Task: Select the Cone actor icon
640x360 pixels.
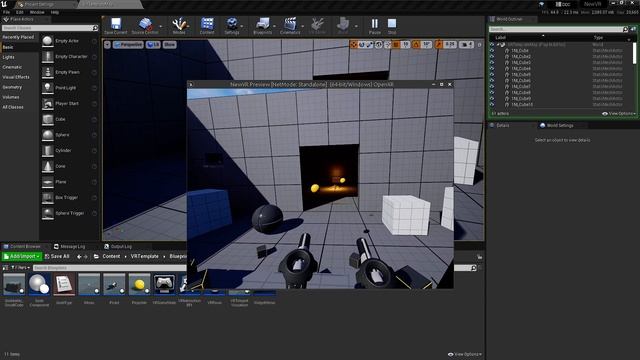Action: click(47, 166)
